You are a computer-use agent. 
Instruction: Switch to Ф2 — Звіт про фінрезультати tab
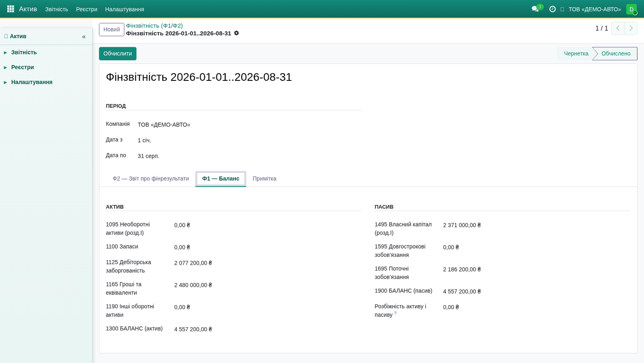[151, 178]
